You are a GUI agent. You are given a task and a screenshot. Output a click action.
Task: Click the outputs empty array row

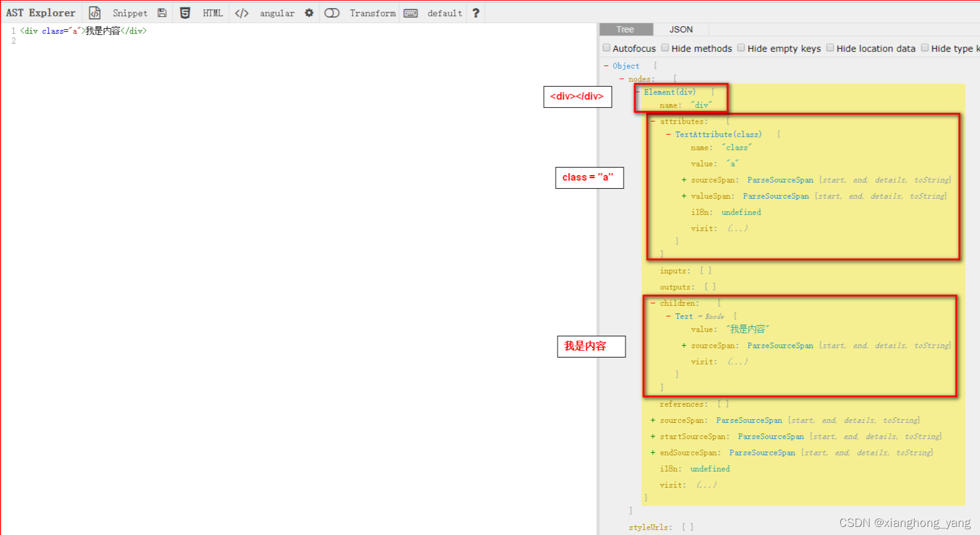point(688,287)
